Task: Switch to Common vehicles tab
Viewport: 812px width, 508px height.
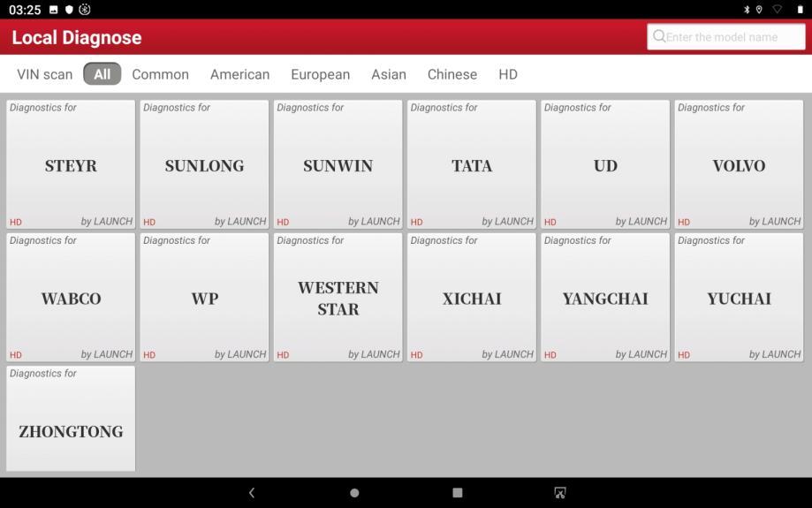Action: 161,74
